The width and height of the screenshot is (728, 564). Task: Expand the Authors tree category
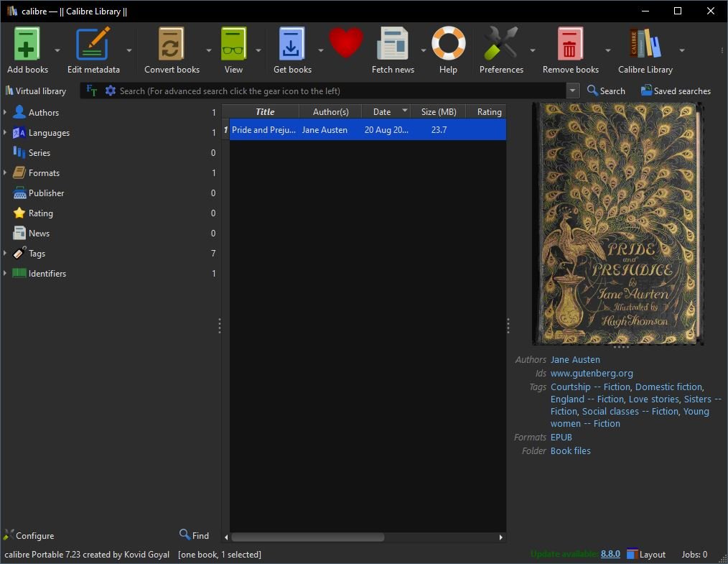5,113
